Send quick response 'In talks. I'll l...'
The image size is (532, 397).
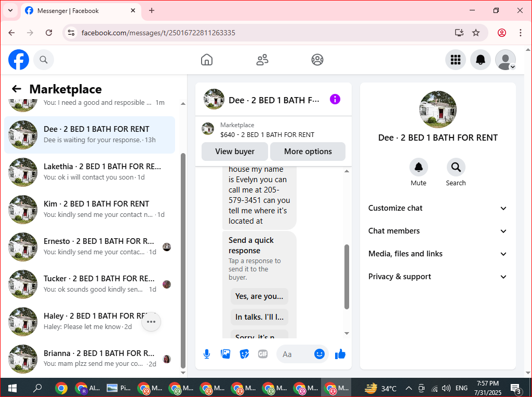[259, 317]
